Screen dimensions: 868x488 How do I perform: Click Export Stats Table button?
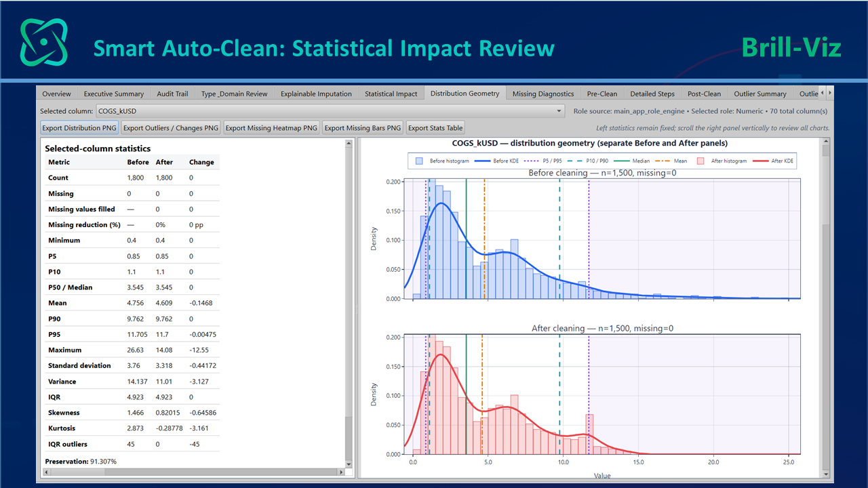(x=435, y=127)
